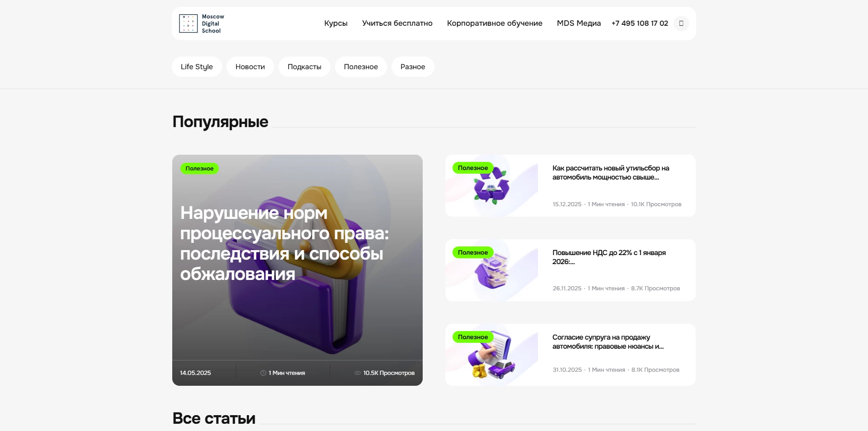Viewport: 868px width, 431px height.
Task: Toggle the Разное category filter
Action: point(412,66)
